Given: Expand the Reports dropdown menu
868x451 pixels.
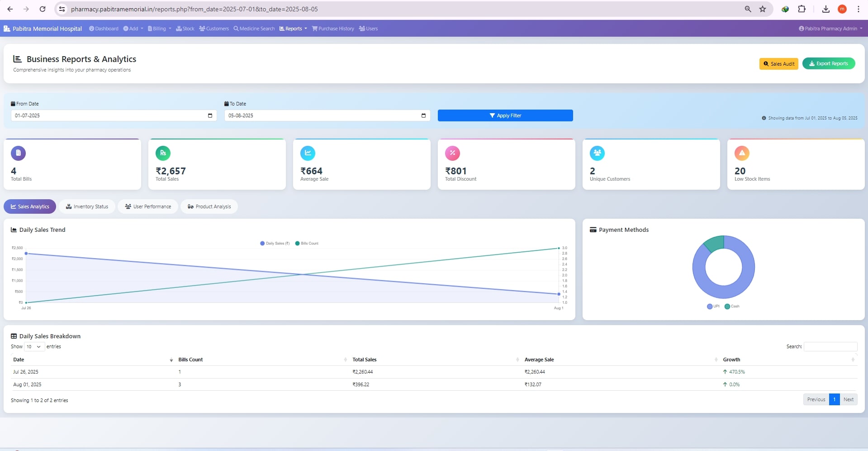Looking at the screenshot, I should pyautogui.click(x=293, y=29).
